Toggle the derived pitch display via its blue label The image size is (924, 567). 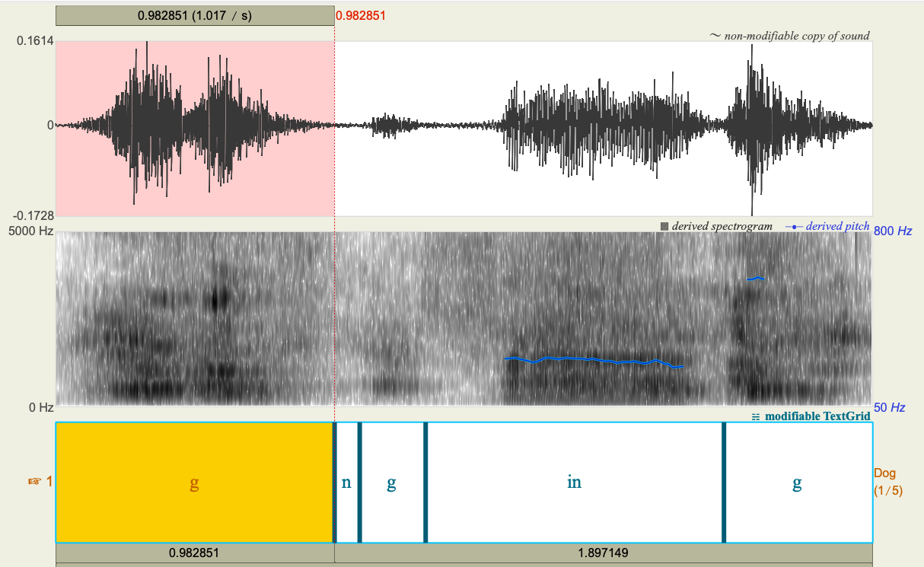[836, 226]
